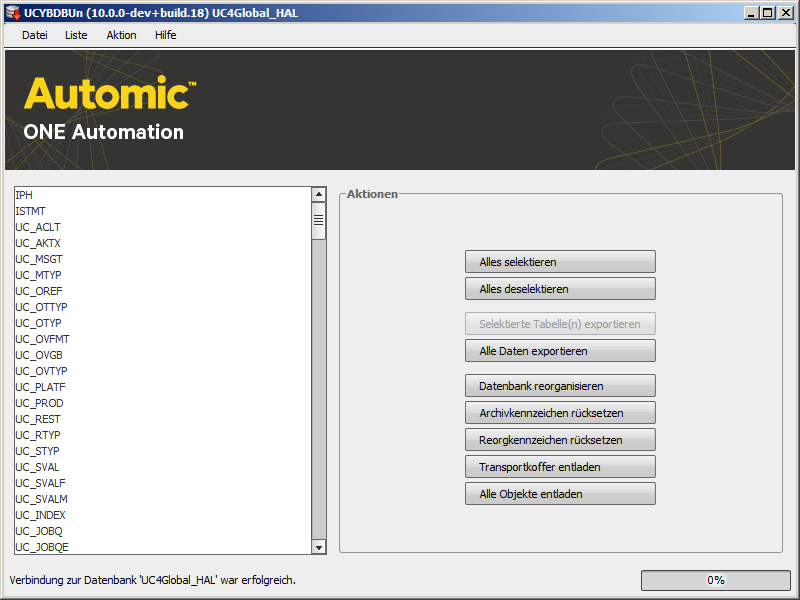The image size is (800, 600).
Task: Select UC_SVALM in the table list
Action: tap(163, 499)
